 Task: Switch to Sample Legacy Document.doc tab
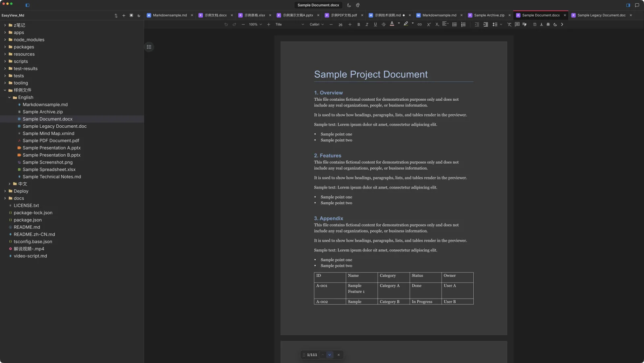click(x=601, y=15)
